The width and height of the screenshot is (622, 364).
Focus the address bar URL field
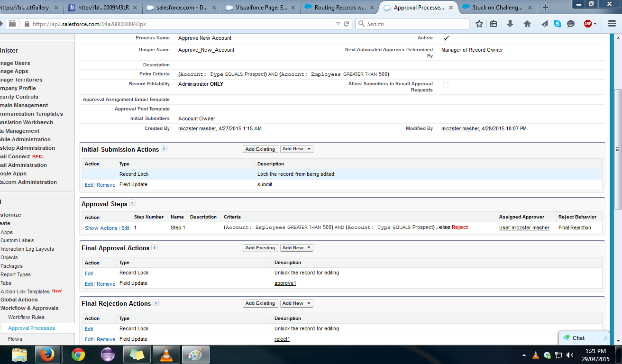[x=180, y=24]
